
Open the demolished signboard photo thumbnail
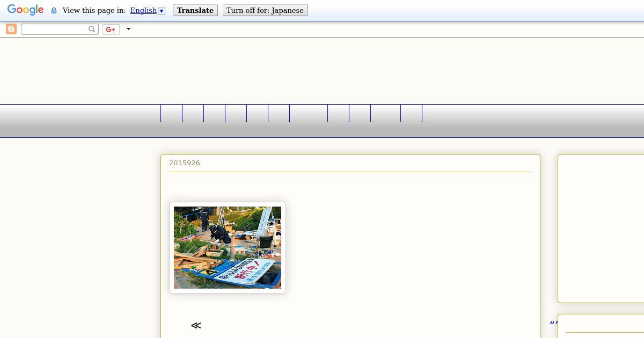(228, 248)
